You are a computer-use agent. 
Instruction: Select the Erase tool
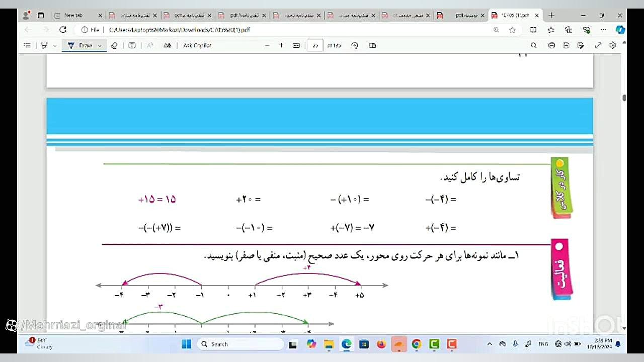(114, 45)
